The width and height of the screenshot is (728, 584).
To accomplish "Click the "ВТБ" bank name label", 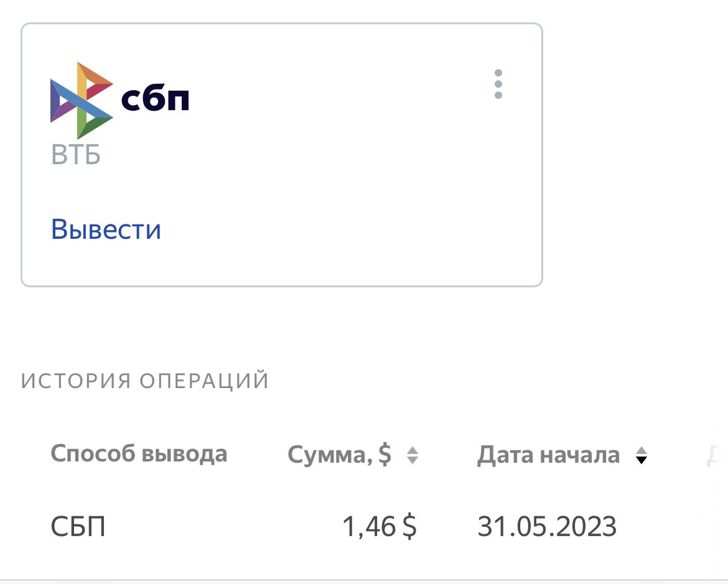I will point(76,155).
